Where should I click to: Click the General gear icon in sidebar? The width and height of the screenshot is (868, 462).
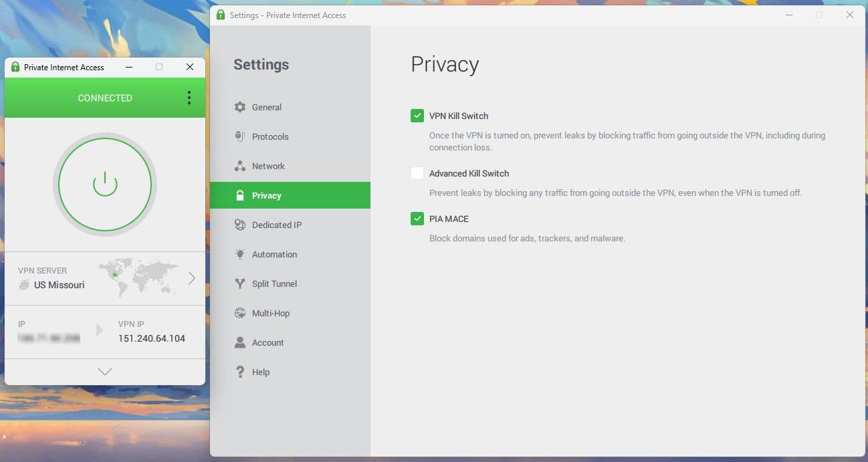(x=240, y=107)
